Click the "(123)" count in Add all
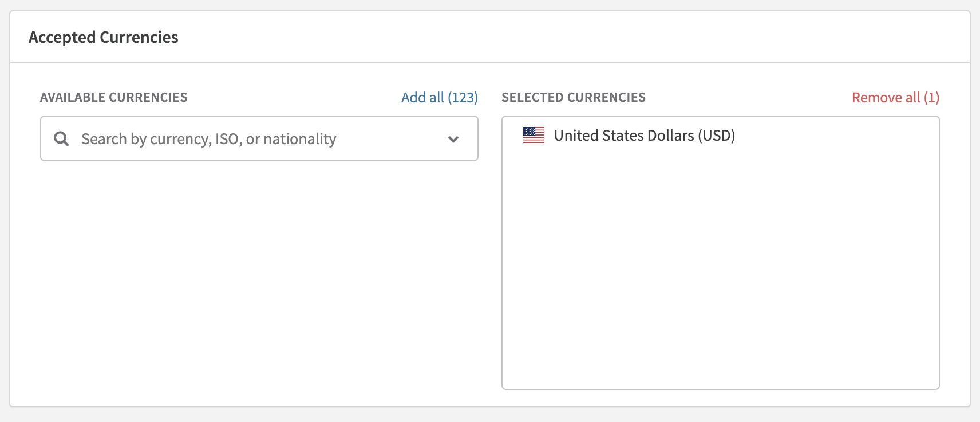This screenshot has width=980, height=422. 463,98
